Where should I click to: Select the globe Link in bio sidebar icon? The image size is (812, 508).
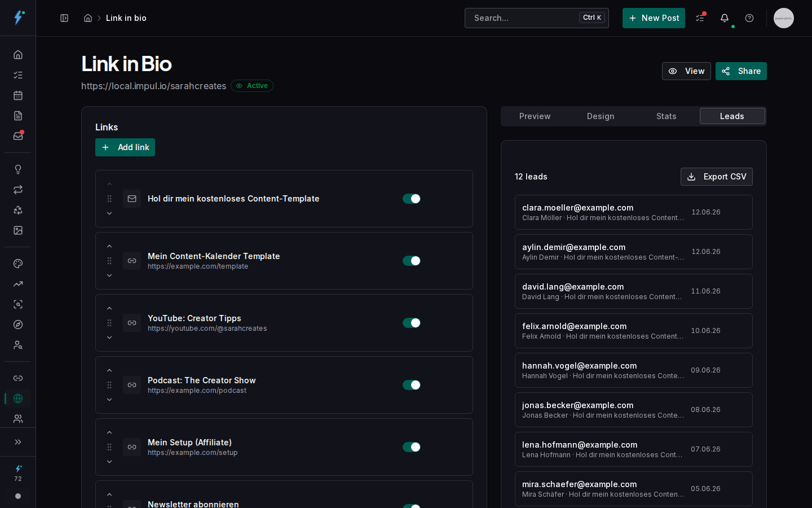[x=18, y=398]
